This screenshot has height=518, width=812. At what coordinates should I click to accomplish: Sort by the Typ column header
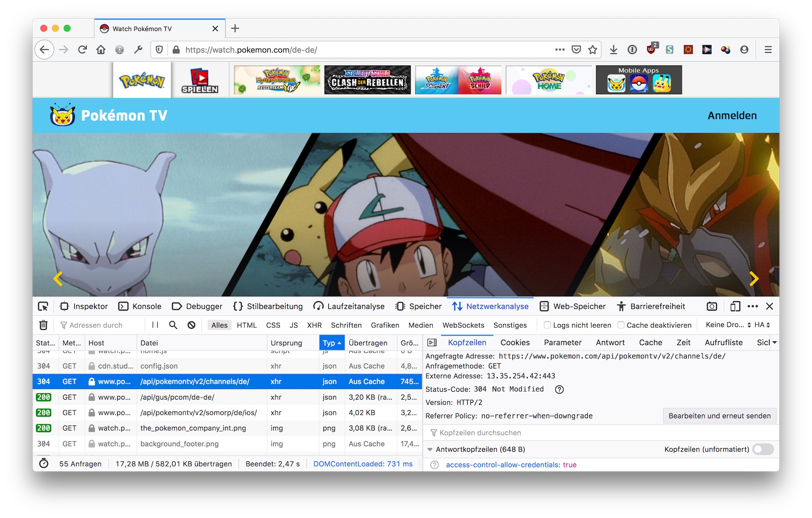[x=332, y=343]
